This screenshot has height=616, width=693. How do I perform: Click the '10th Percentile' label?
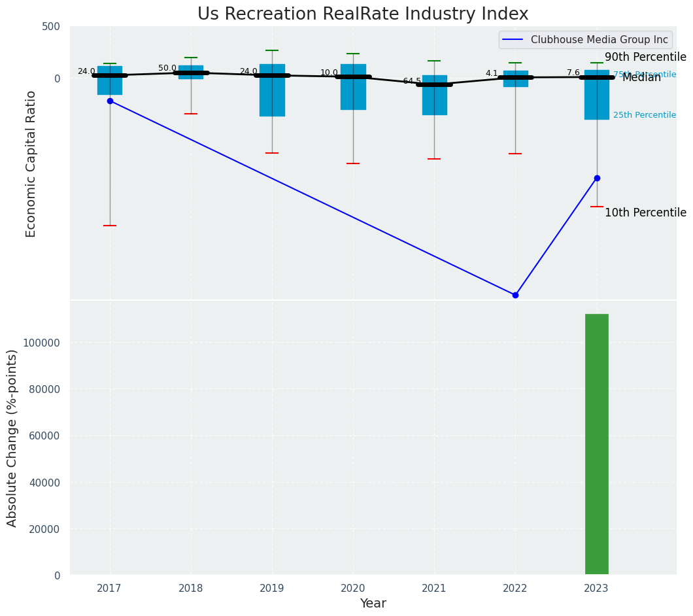(x=645, y=213)
